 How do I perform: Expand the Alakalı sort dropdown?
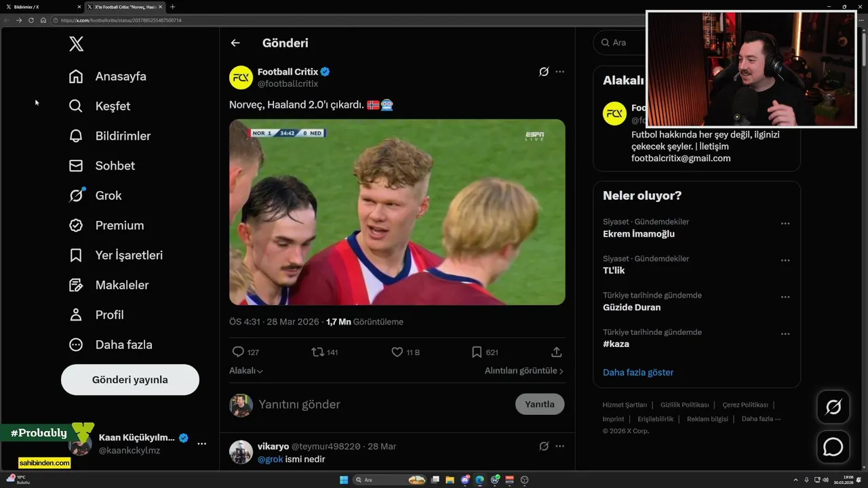tap(246, 371)
